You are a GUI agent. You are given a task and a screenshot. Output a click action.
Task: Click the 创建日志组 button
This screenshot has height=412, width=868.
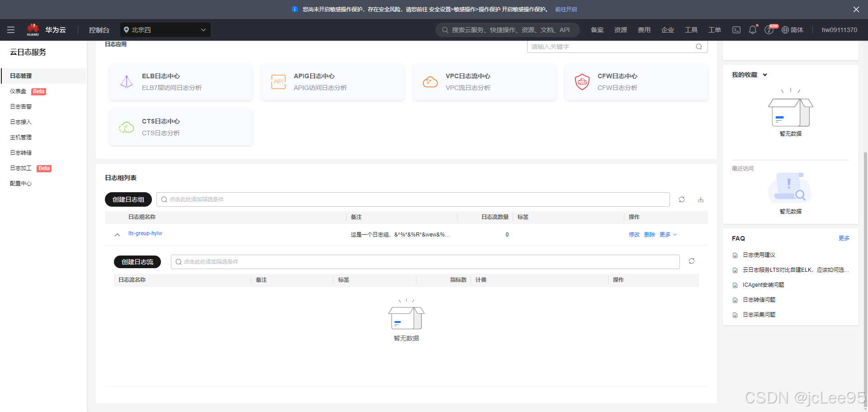(x=128, y=199)
